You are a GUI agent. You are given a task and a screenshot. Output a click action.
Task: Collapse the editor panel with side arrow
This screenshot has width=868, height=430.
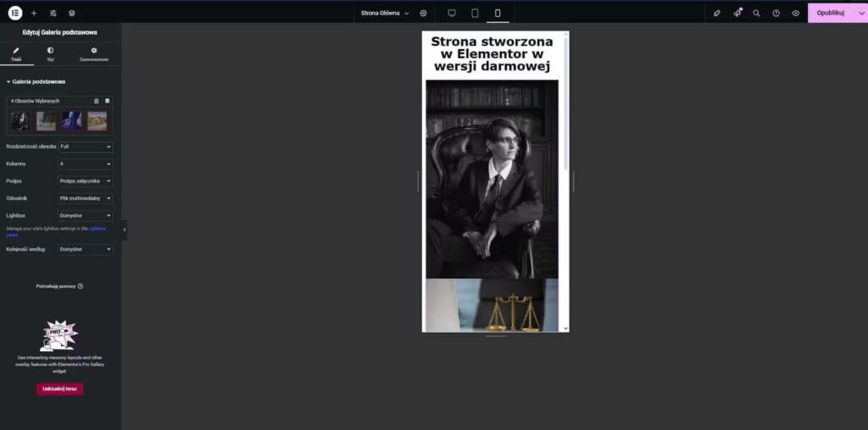124,229
